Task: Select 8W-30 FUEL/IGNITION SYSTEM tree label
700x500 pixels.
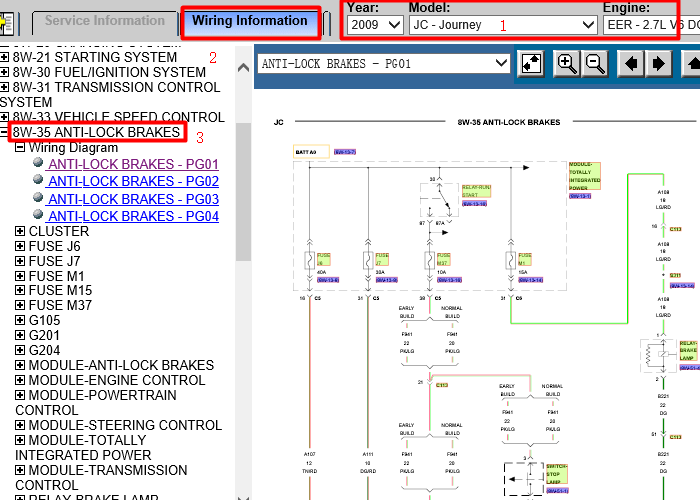Action: 109,72
